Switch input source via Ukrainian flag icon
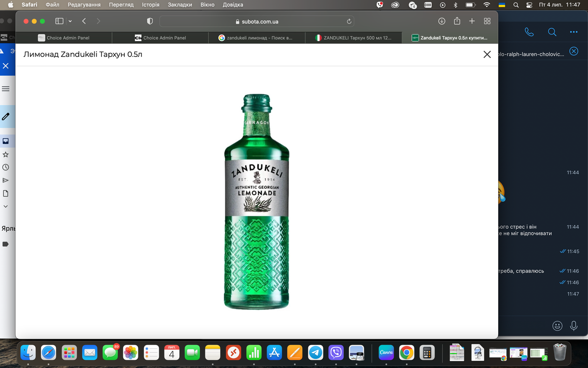Screen dimensions: 588x368 (502, 5)
